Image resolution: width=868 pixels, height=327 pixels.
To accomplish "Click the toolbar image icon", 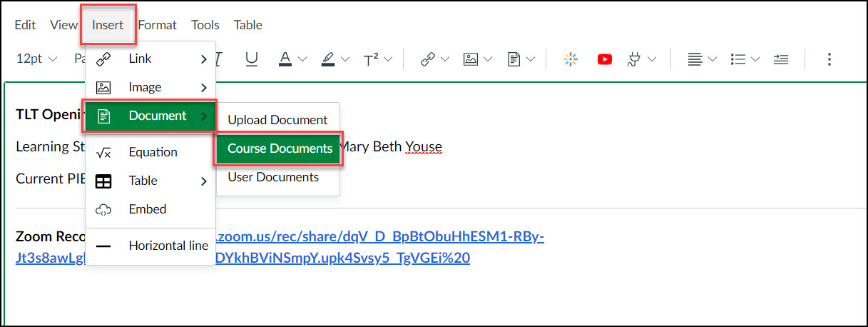I will click(471, 59).
